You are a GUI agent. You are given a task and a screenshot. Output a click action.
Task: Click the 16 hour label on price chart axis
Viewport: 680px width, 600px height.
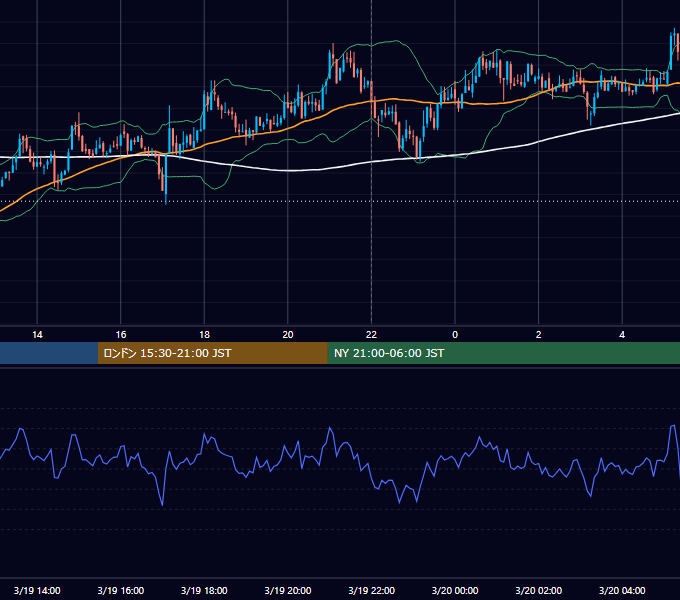point(121,335)
